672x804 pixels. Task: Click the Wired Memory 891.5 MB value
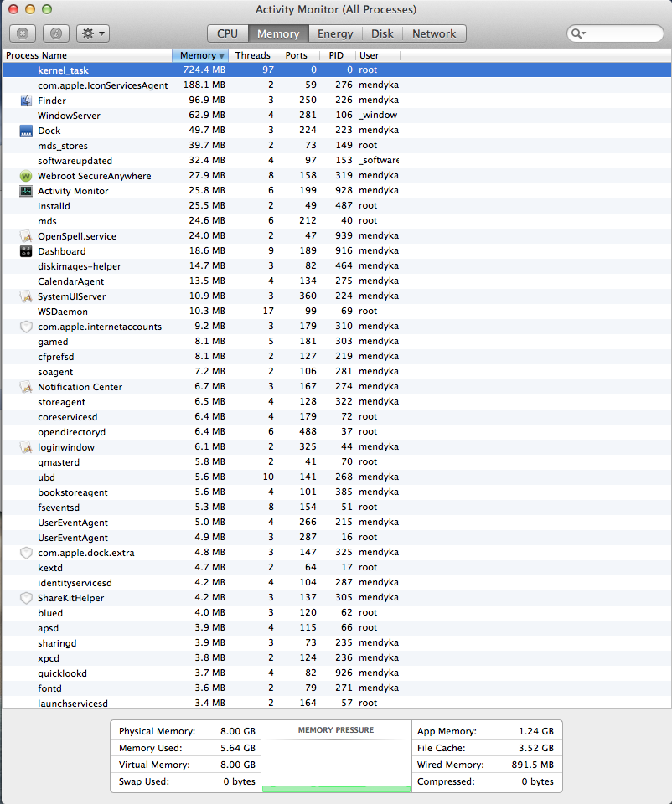pos(532,765)
